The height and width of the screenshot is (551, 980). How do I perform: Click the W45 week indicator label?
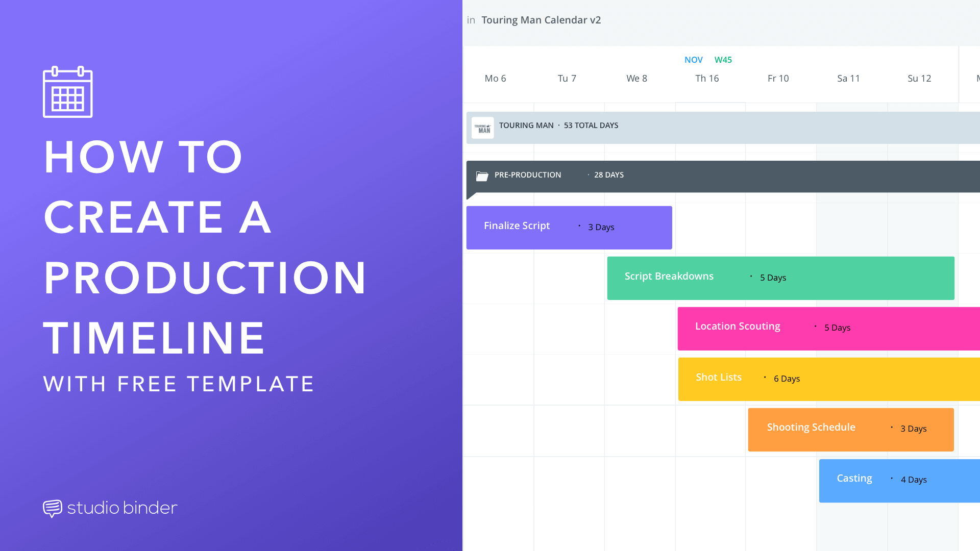724,59
